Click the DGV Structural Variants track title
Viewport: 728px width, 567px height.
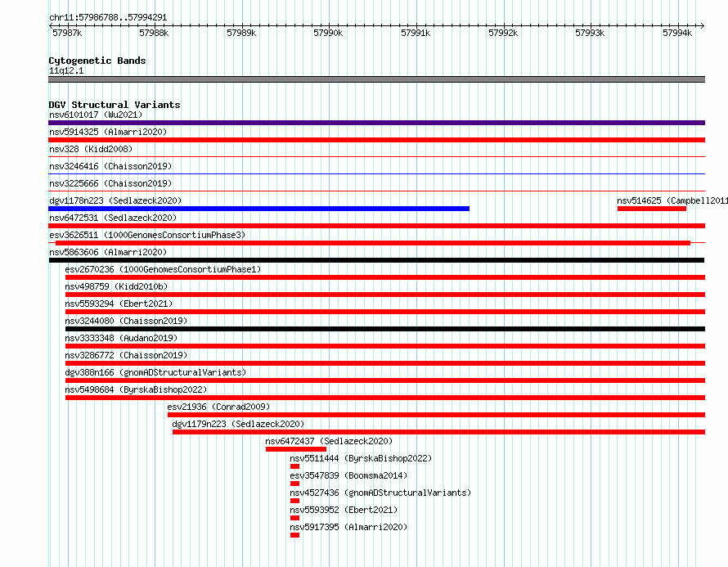(115, 105)
